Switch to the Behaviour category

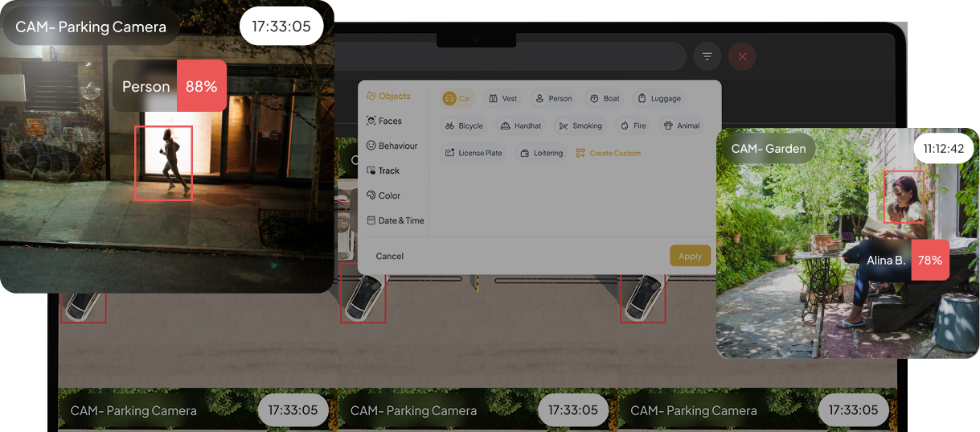(392, 146)
